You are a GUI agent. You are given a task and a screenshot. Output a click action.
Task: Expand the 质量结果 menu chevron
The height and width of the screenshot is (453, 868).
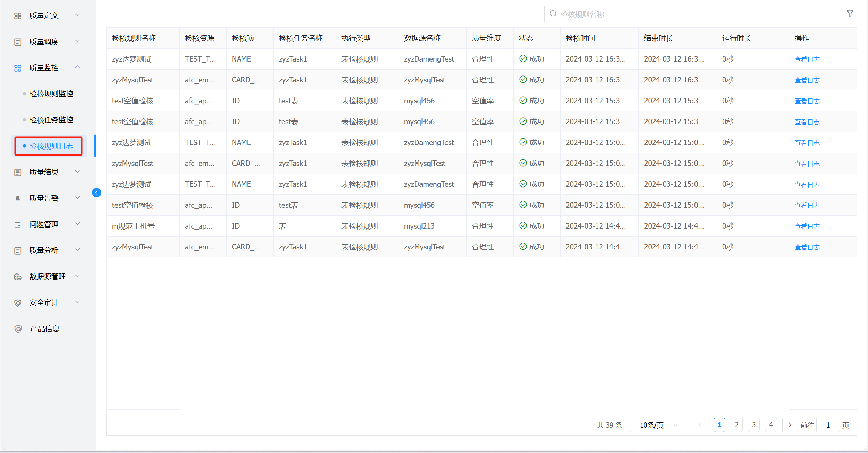tap(78, 172)
